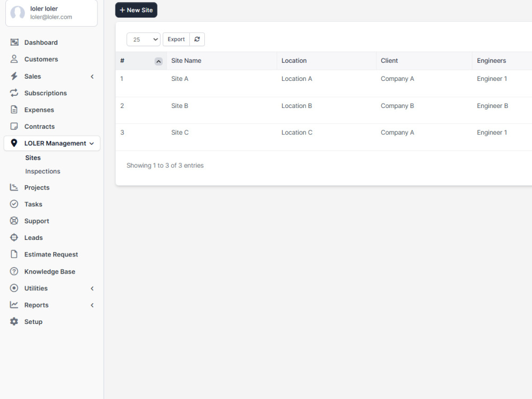This screenshot has width=532, height=399.
Task: Click the loler@loler.com email text
Action: [x=51, y=17]
